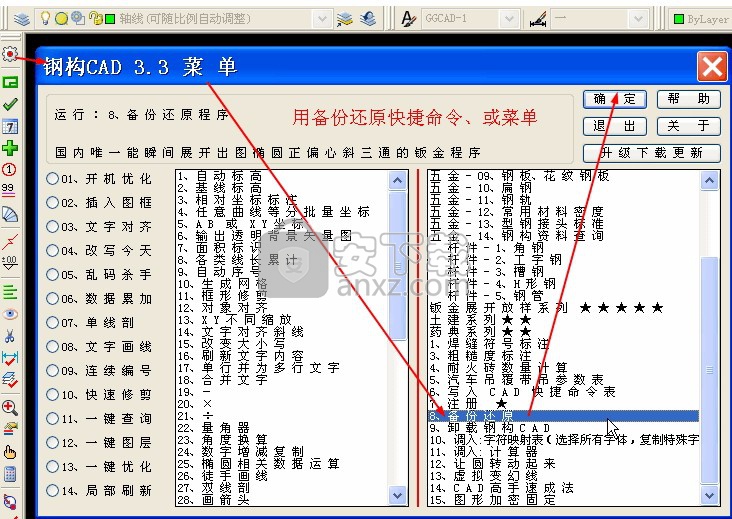Click the green frame insert icon
The height and width of the screenshot is (519, 732).
10,83
